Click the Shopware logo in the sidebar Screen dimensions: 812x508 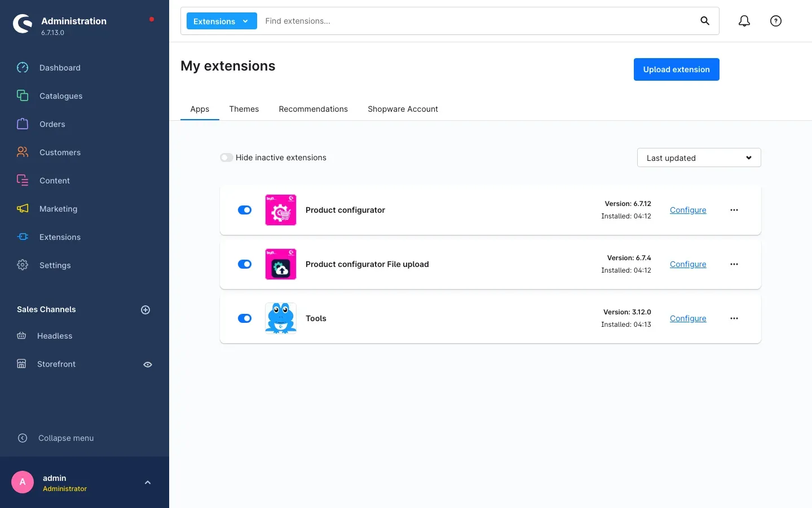tap(23, 24)
